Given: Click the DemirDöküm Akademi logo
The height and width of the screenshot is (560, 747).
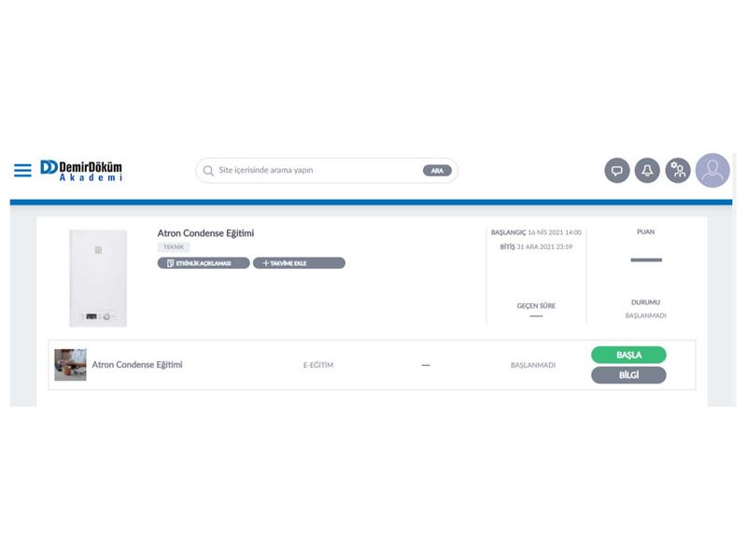Looking at the screenshot, I should (x=81, y=170).
